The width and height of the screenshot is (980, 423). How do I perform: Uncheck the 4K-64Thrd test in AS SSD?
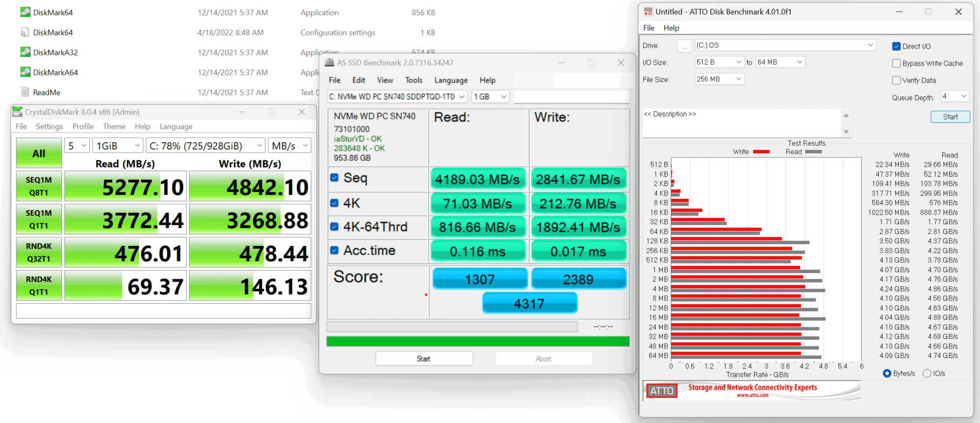pos(334,227)
